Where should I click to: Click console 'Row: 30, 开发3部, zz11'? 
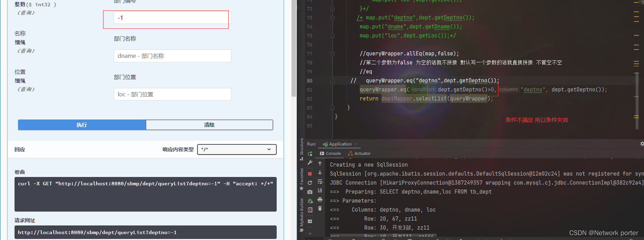click(397, 228)
